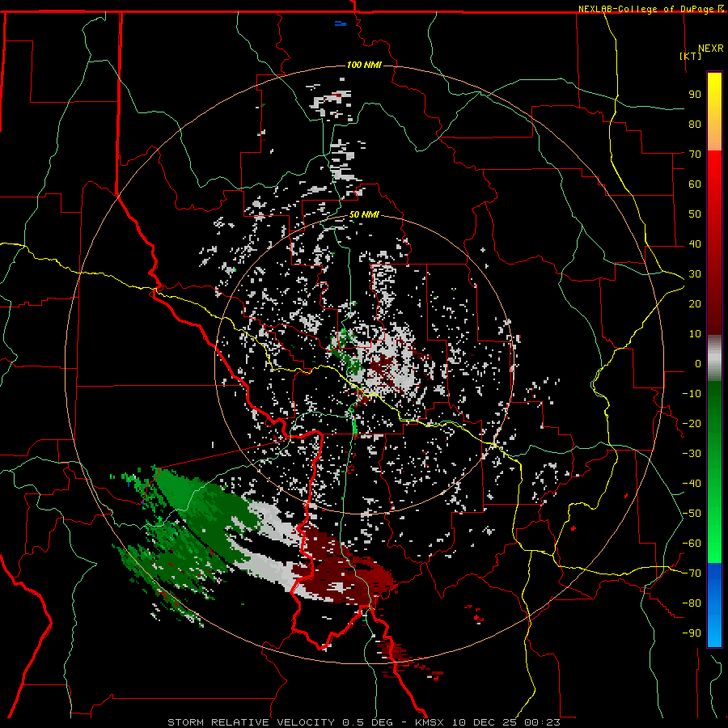Click the 100 NMI range ring label
The image size is (728, 728).
(364, 65)
